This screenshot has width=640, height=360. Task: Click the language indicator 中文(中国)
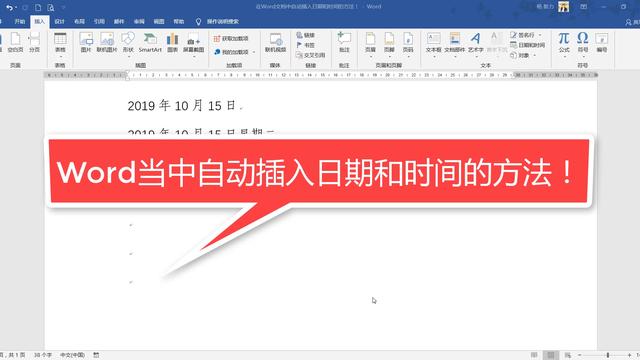[73, 355]
